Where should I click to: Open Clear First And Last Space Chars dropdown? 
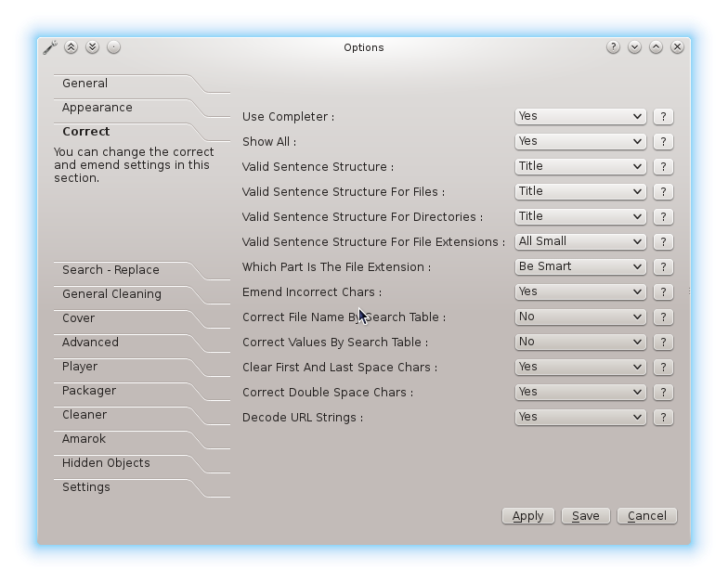pyautogui.click(x=580, y=368)
